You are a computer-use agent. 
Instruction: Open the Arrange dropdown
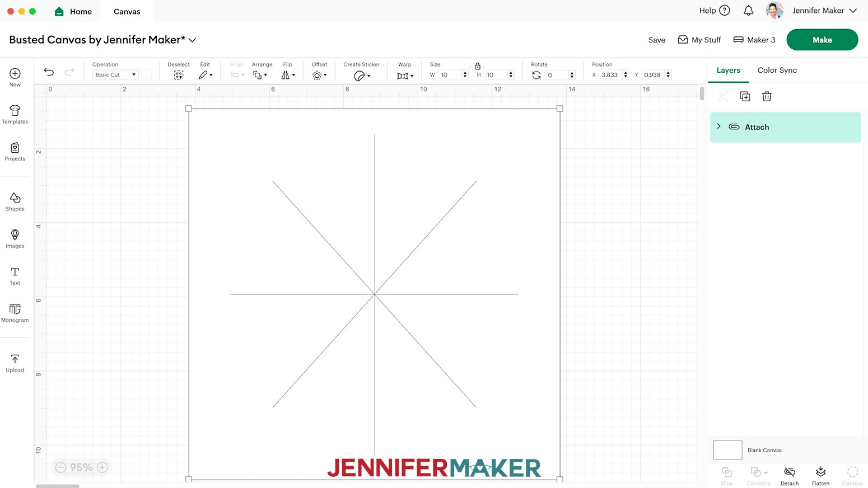coord(260,75)
